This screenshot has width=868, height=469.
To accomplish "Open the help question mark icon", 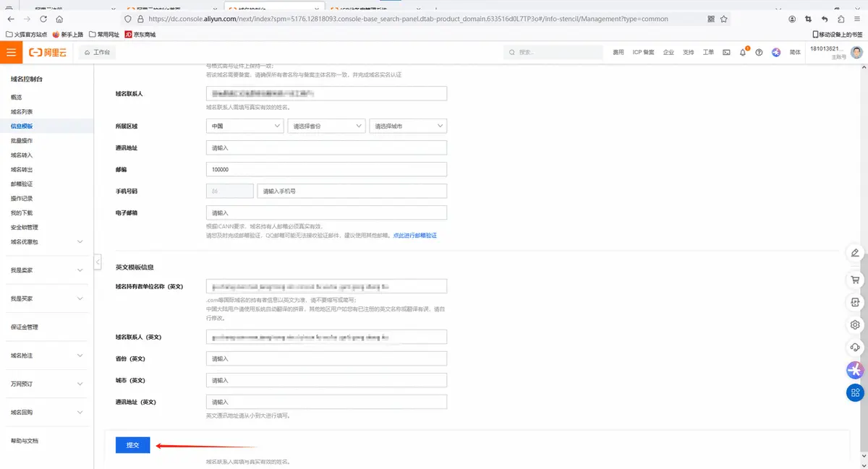I will point(759,52).
